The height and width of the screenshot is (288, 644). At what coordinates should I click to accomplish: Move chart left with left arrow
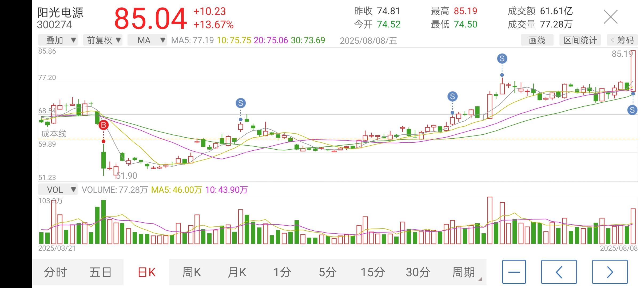[x=559, y=272]
